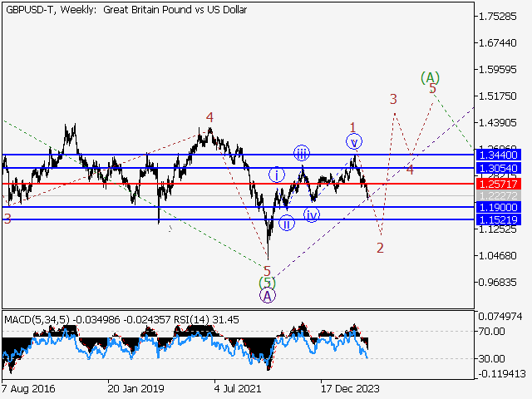
Task: Select the circled ii wave marker
Action: (286, 223)
